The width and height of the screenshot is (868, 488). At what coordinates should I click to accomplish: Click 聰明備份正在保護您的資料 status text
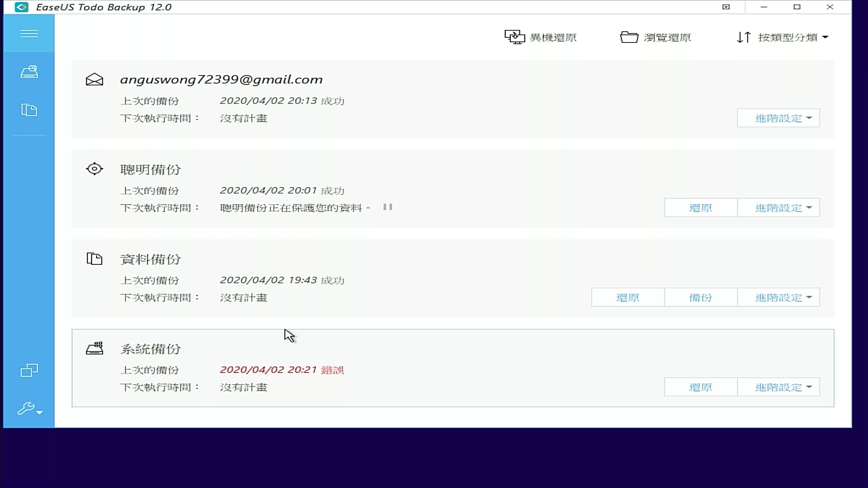tap(295, 208)
